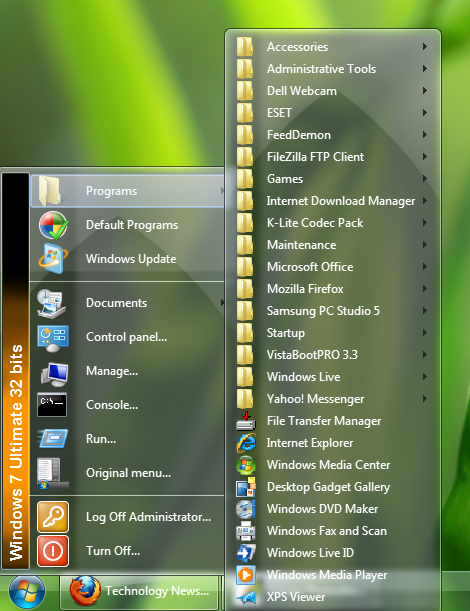Click the Manage computer icon
470x611 pixels.
tap(54, 372)
